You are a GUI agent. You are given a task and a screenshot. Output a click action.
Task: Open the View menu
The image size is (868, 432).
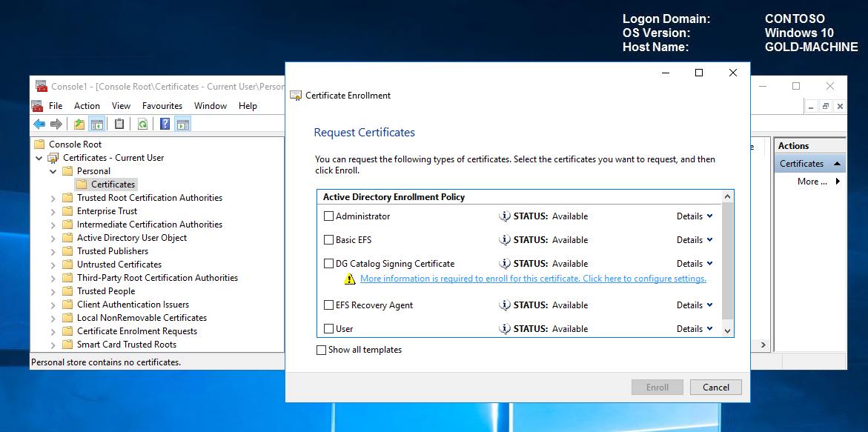tap(122, 106)
